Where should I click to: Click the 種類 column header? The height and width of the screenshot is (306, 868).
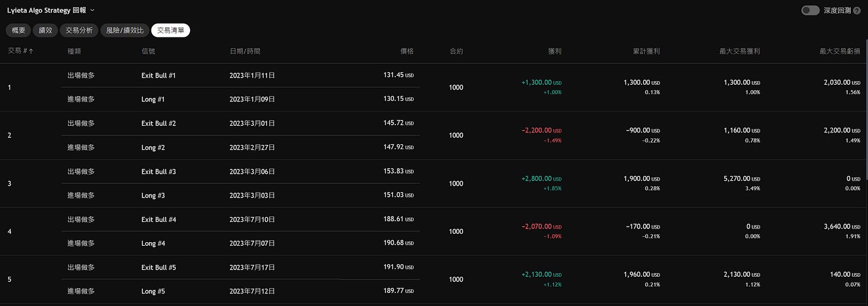click(x=75, y=51)
